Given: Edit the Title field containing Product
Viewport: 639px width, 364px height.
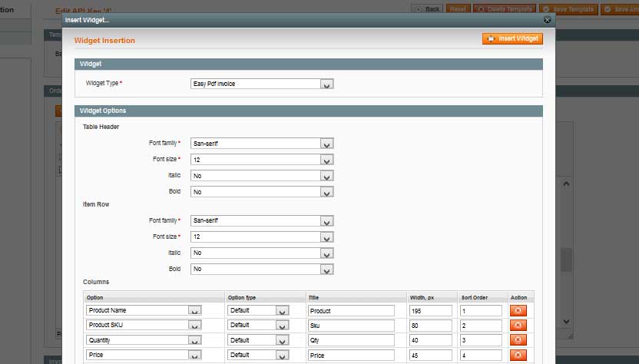Looking at the screenshot, I should (x=351, y=310).
